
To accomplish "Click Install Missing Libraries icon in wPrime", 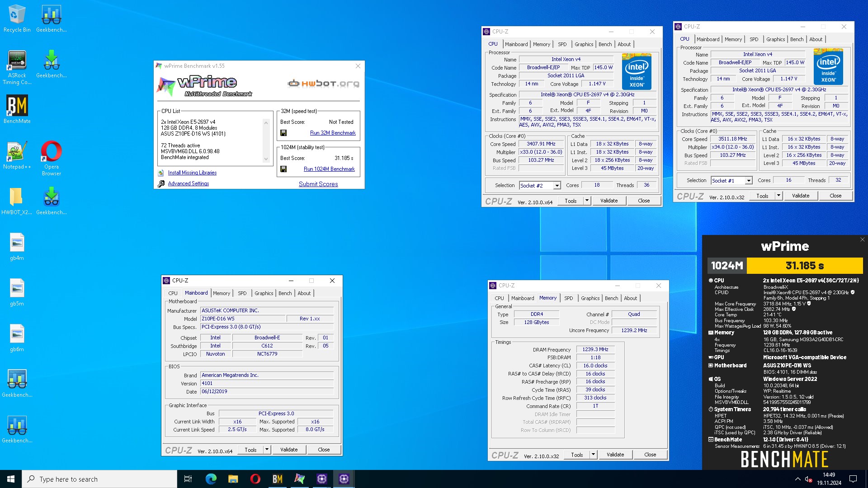I will (161, 173).
